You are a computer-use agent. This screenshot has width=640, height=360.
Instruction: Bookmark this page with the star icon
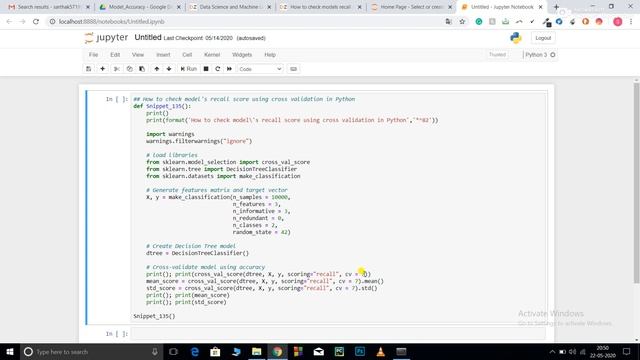(462, 22)
